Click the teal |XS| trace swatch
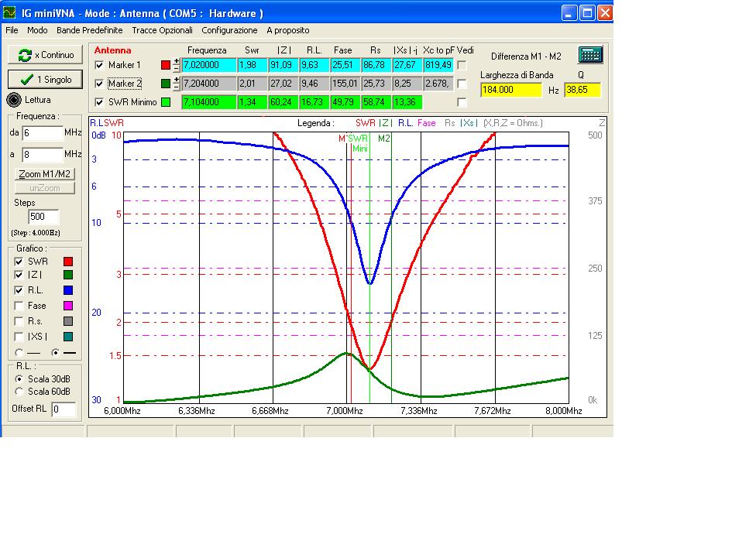This screenshot has width=756, height=534. [67, 336]
